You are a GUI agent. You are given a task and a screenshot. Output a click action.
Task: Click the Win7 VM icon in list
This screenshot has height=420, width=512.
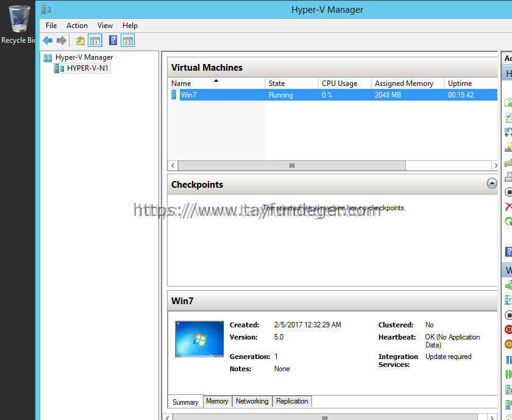tap(174, 94)
